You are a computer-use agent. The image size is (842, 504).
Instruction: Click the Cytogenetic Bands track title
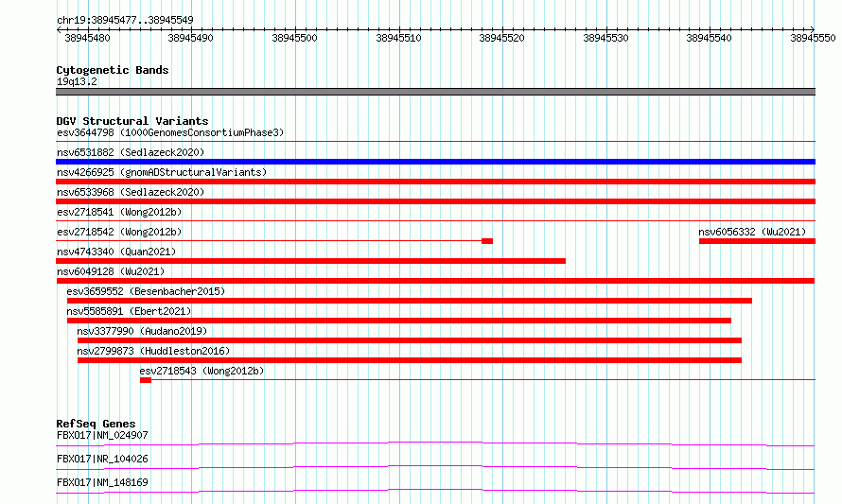[x=113, y=70]
